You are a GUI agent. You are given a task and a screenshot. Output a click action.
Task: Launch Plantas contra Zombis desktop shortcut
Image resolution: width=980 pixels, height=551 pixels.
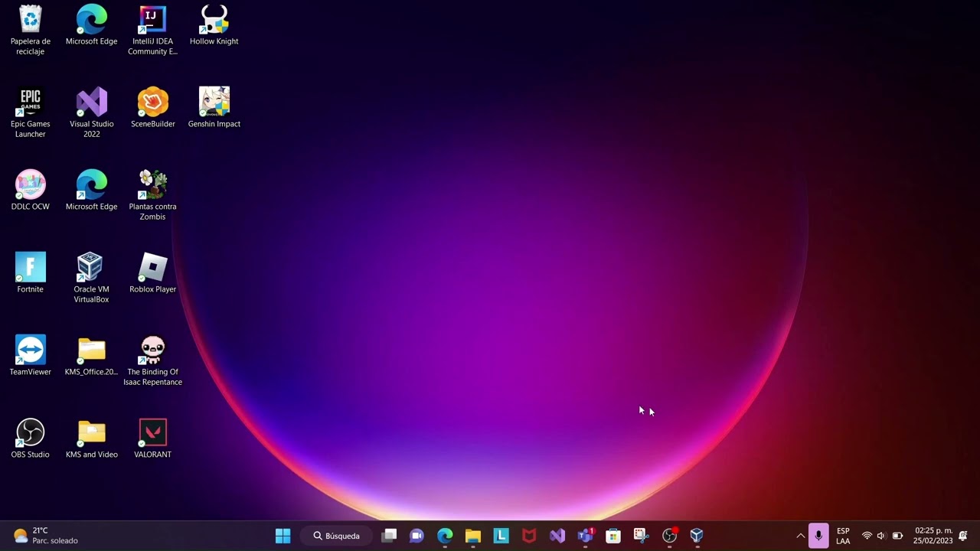point(152,196)
